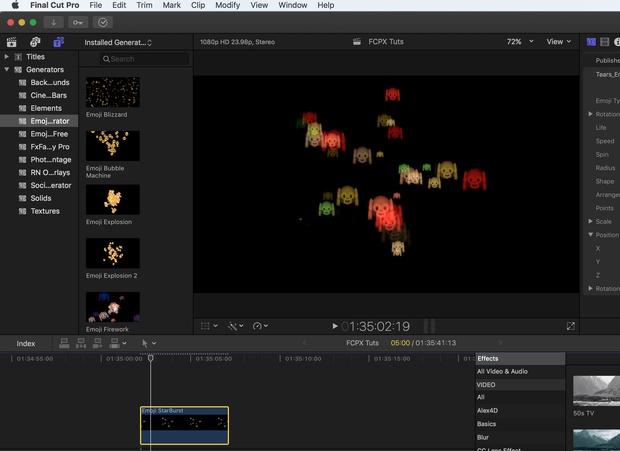Open the Retime speed popup menu

coord(260,326)
